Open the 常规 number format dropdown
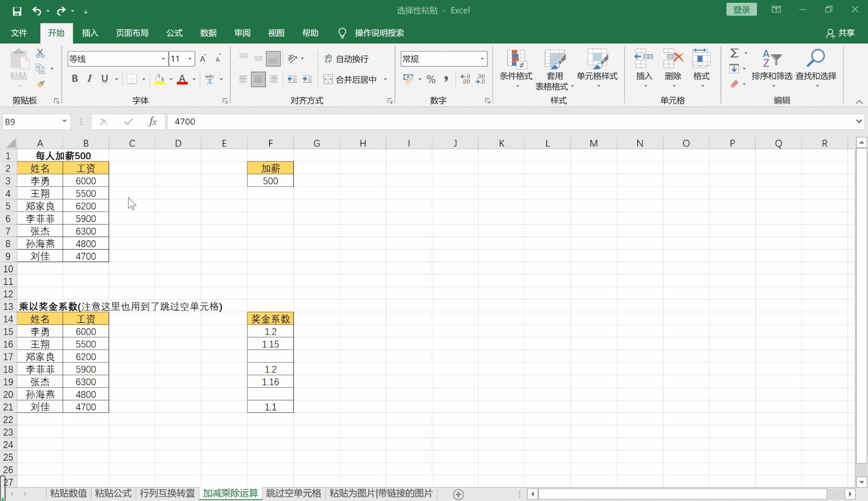 (x=482, y=59)
